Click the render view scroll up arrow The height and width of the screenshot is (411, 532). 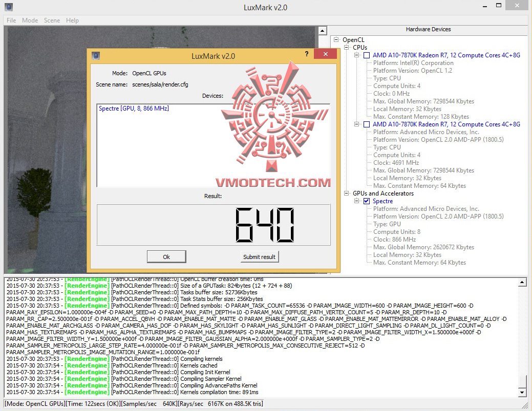pos(322,31)
